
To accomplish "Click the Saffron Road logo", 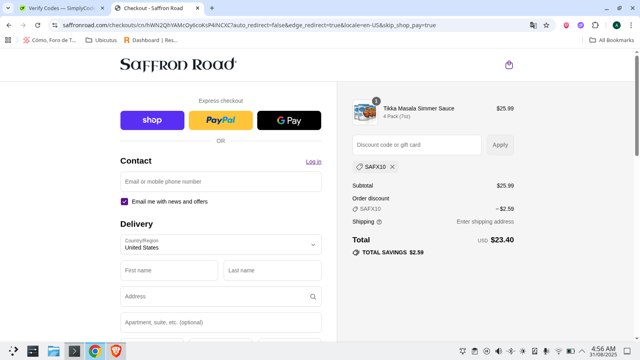I will pos(178,64).
